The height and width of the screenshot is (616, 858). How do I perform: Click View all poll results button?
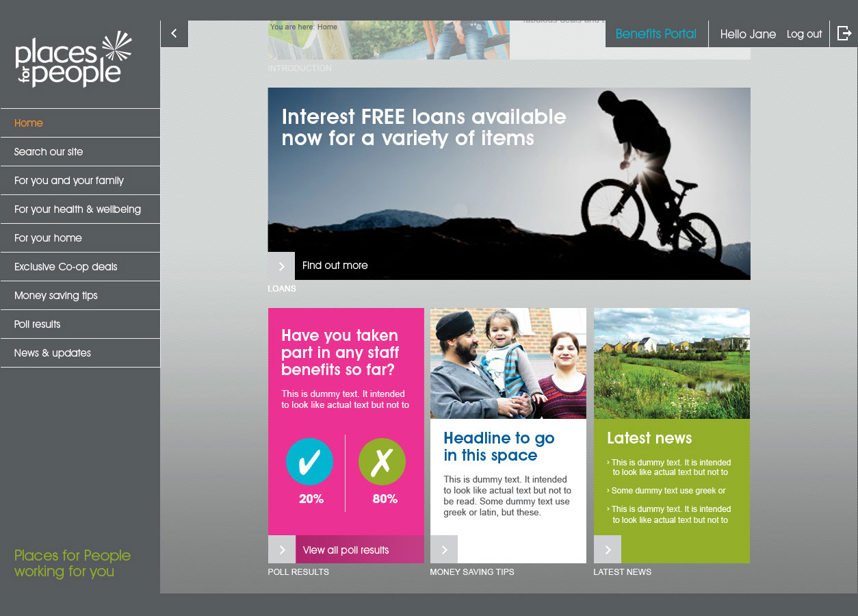coord(346,550)
